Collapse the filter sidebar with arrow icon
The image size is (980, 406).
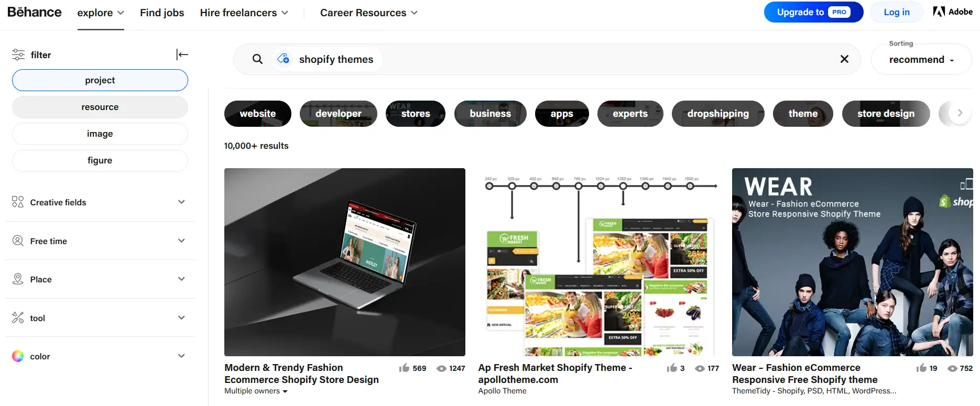tap(182, 54)
